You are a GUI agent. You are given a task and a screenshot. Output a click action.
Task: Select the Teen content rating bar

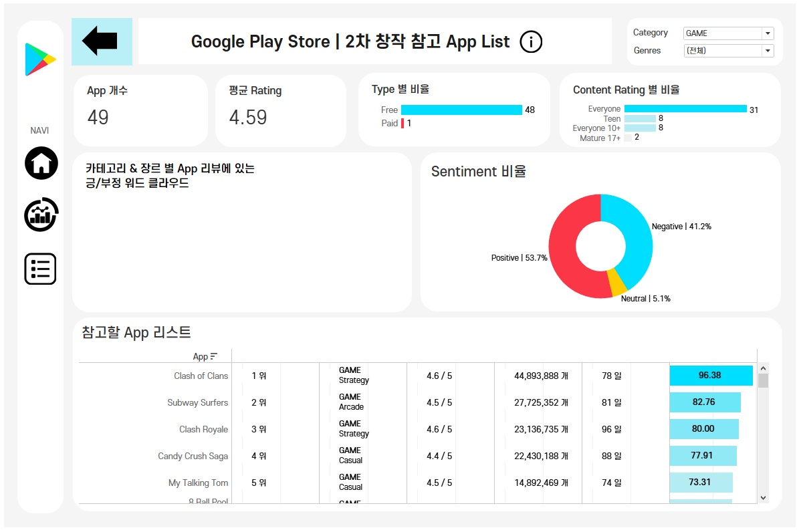tap(640, 118)
